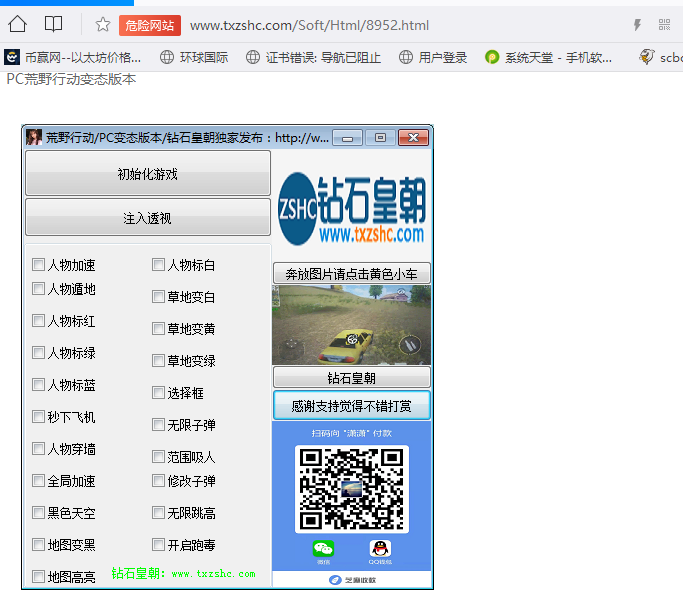Click the green 钻石皇朝: www.txzshc.com text
The image size is (683, 596).
tap(183, 573)
